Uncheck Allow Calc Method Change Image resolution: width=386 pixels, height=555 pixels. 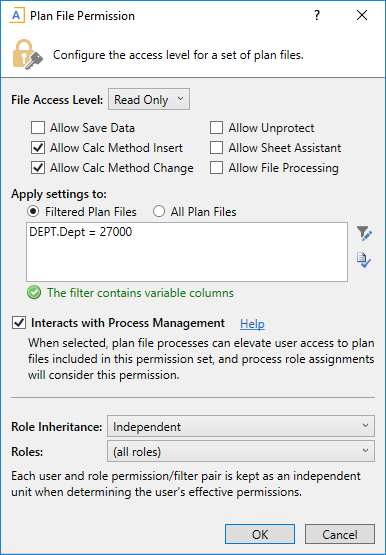(x=38, y=168)
